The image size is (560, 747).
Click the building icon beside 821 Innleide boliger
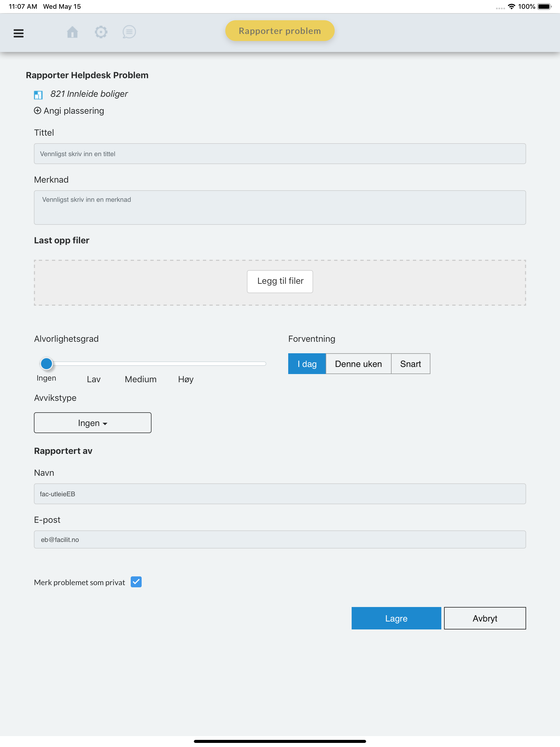pyautogui.click(x=38, y=95)
